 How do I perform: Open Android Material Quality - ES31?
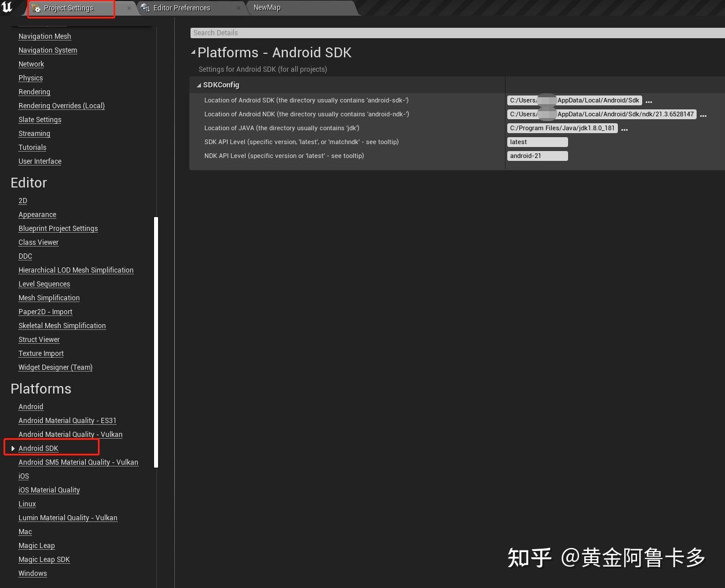pos(67,421)
